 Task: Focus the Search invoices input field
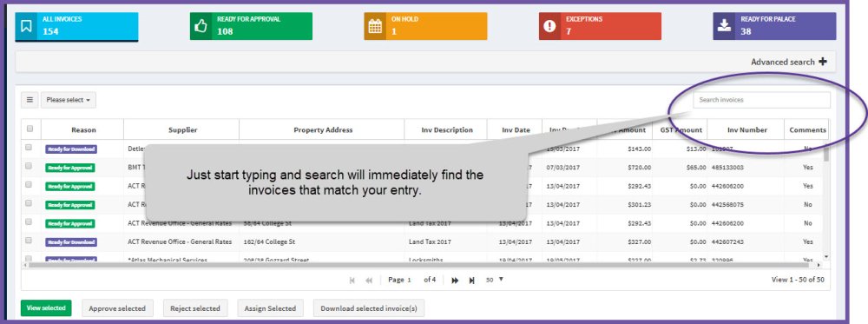click(762, 100)
